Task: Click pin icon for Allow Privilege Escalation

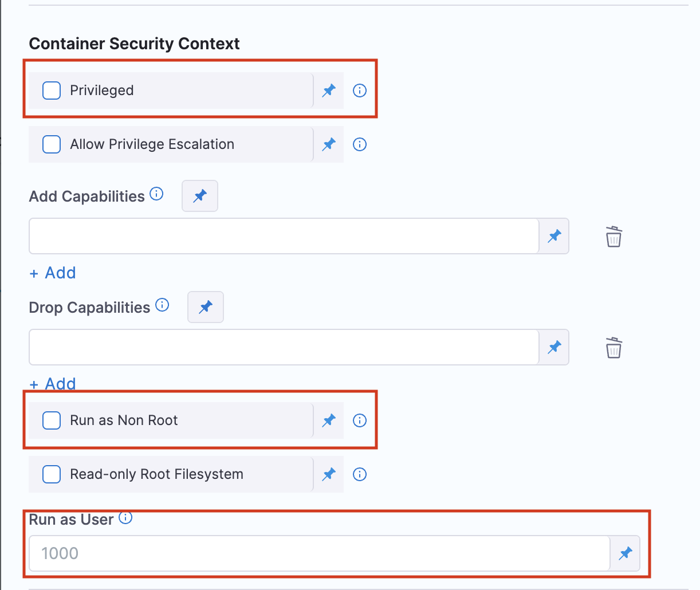Action: tap(329, 144)
